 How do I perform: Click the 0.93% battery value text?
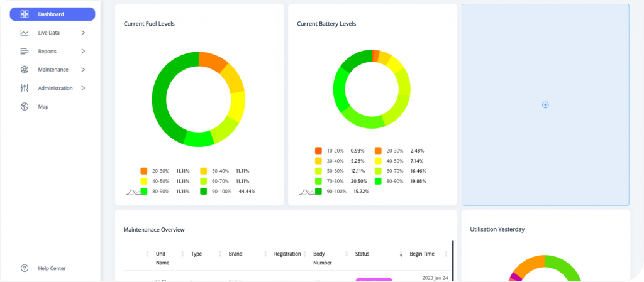(357, 151)
